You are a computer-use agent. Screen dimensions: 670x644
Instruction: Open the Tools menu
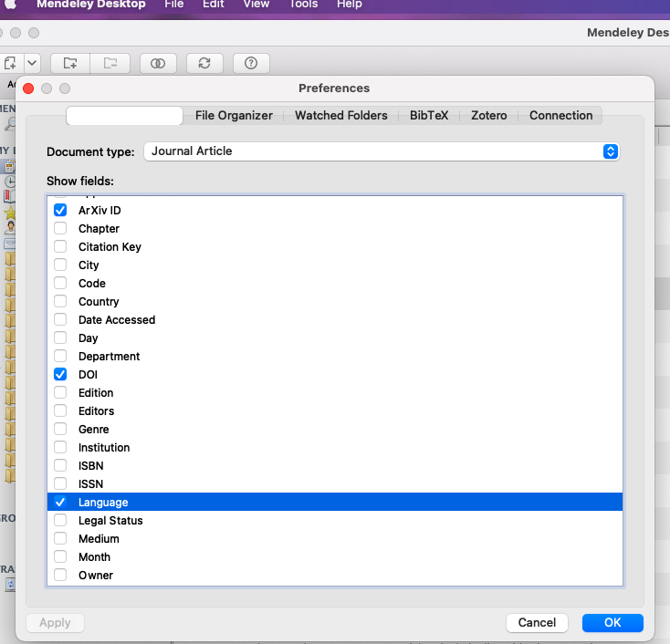coord(303,5)
